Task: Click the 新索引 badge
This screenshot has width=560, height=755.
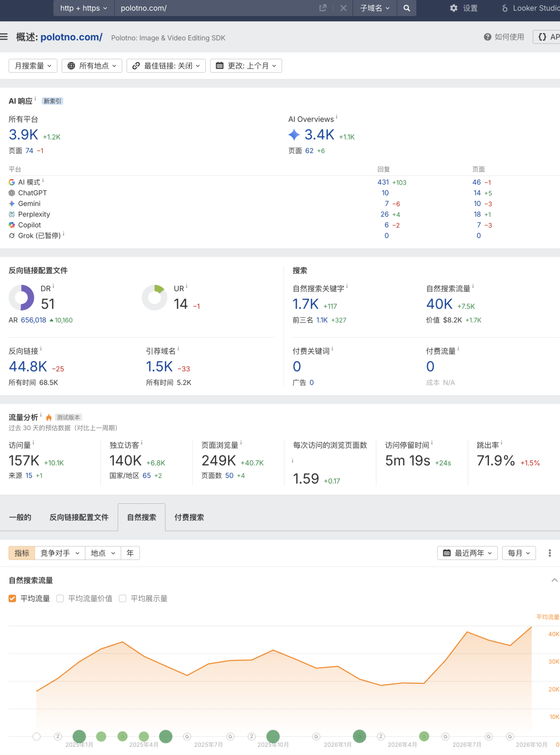Action: [x=52, y=101]
